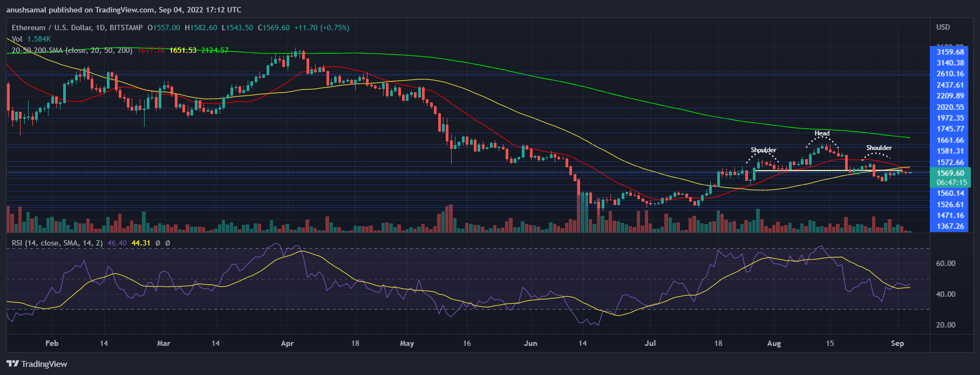Click the 1471.16 price level label
This screenshot has height=375, width=980.
(x=950, y=215)
